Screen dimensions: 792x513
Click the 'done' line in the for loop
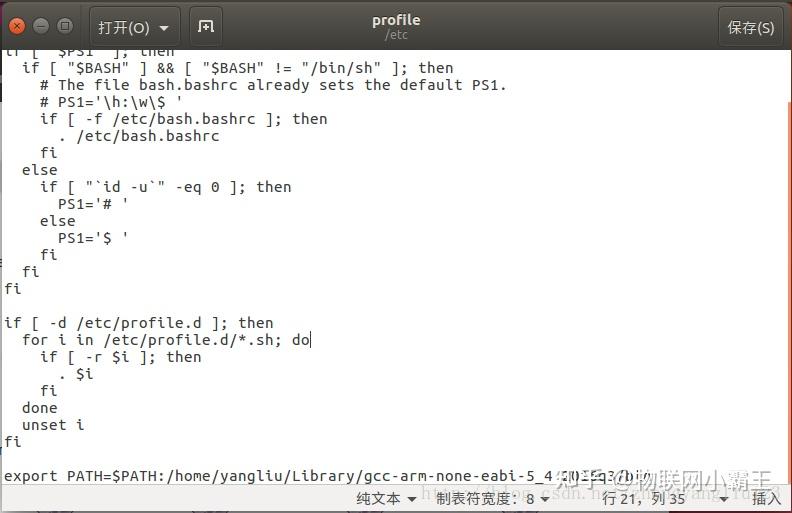[39, 407]
